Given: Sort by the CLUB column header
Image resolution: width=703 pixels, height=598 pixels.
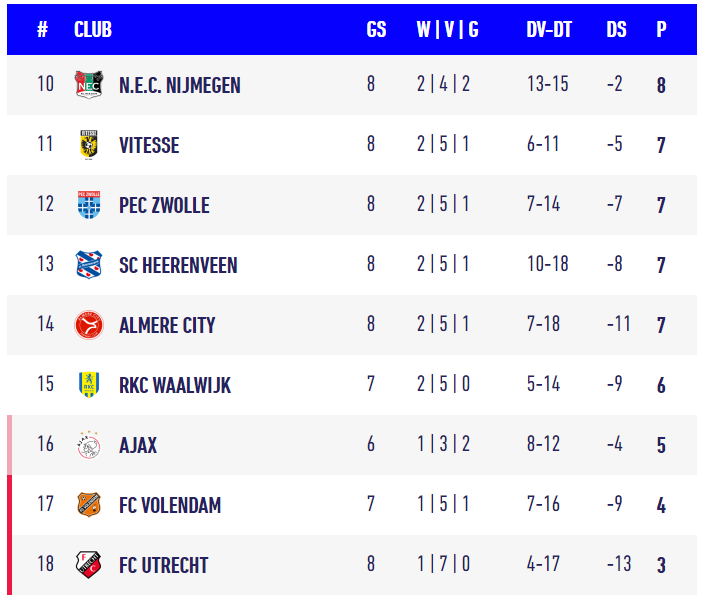Looking at the screenshot, I should 93,30.
